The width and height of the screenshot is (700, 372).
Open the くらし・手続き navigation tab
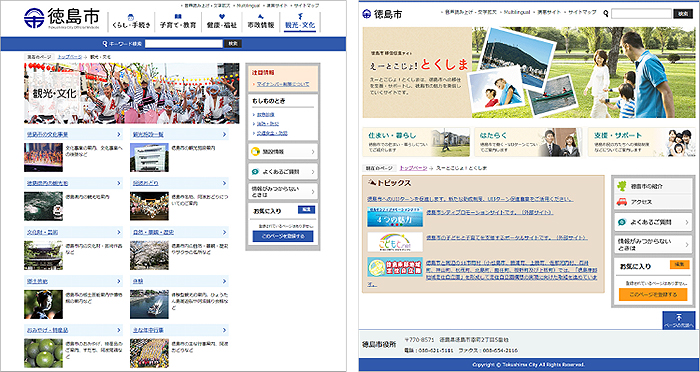click(131, 22)
